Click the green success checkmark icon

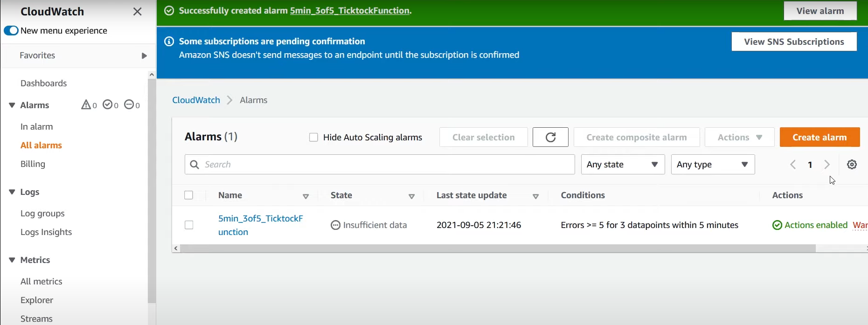pyautogui.click(x=169, y=11)
